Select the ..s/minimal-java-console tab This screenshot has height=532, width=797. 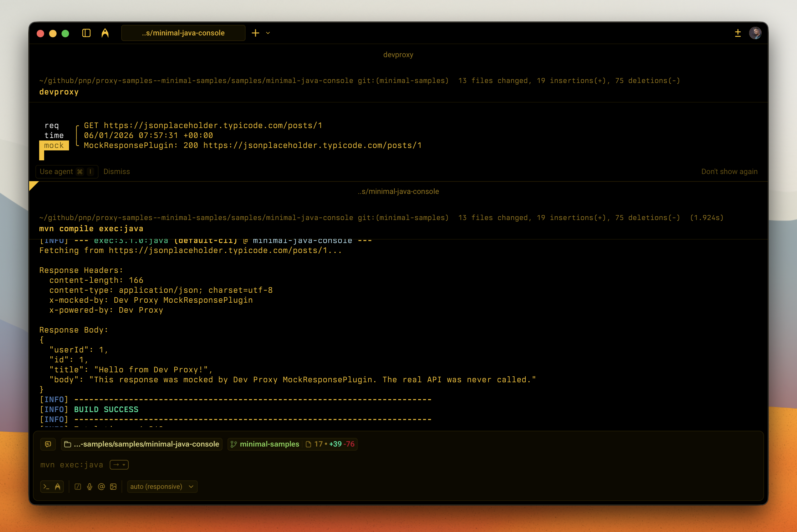click(183, 33)
